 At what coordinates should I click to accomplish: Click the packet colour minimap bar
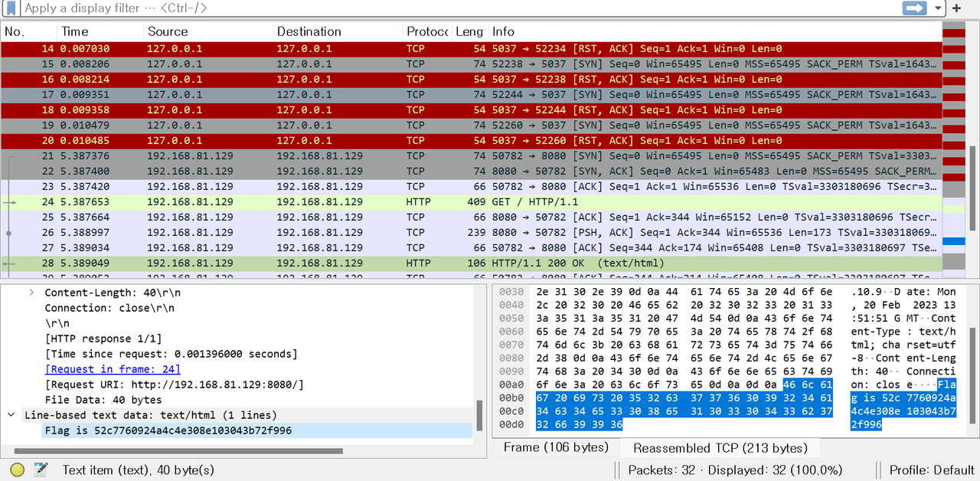point(954,149)
